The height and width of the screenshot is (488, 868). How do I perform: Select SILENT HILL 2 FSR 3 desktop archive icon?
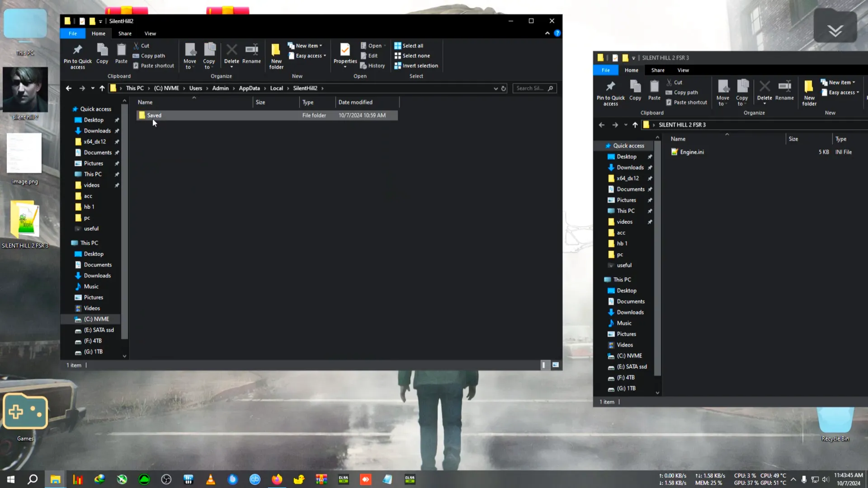25,225
